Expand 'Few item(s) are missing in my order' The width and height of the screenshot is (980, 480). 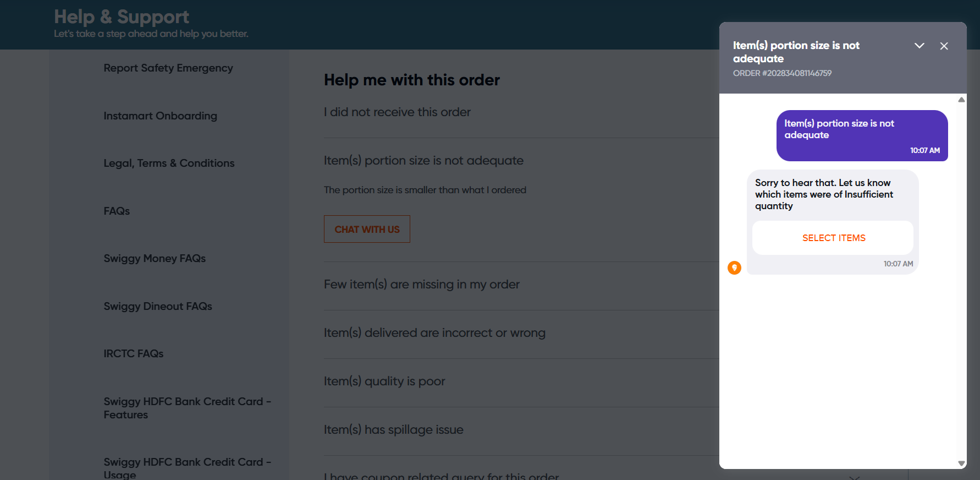(x=421, y=285)
